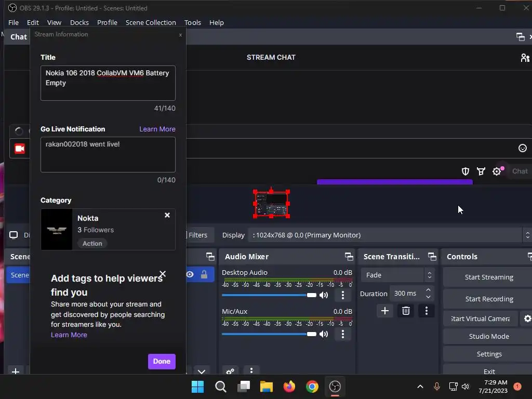Enable Studio Mode
532x399 pixels.
pos(489,336)
